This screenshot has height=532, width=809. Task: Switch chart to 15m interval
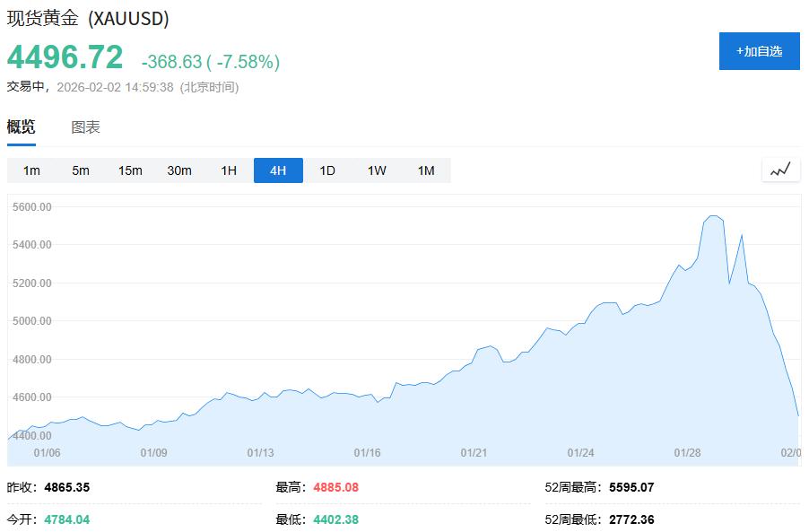(130, 170)
